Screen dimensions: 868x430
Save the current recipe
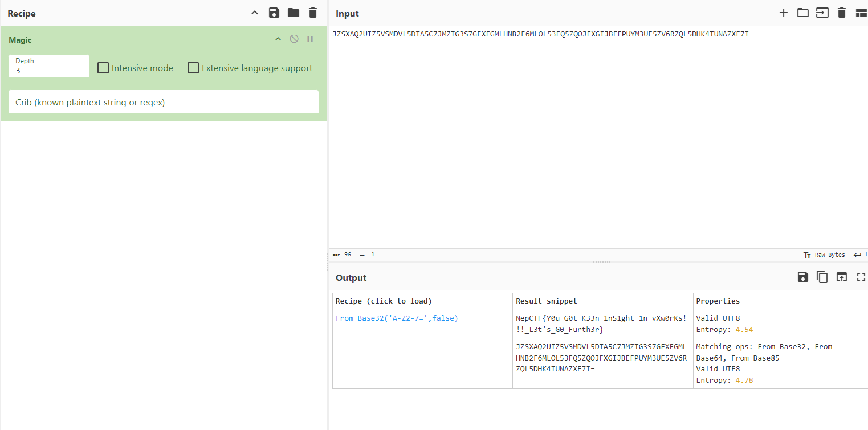274,13
